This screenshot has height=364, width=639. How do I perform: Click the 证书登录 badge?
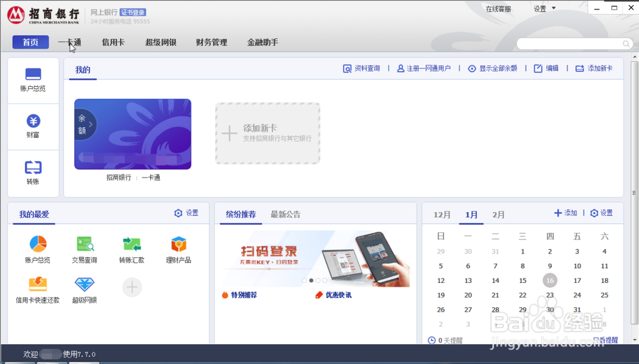(133, 13)
